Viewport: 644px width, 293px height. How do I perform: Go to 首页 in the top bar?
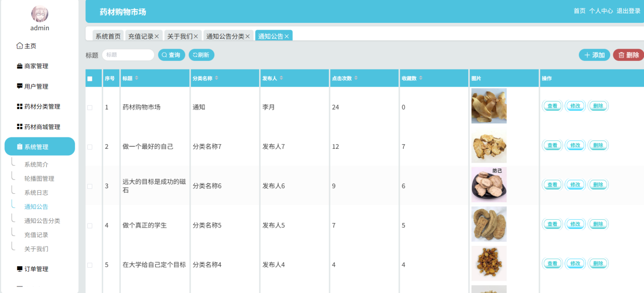point(580,11)
